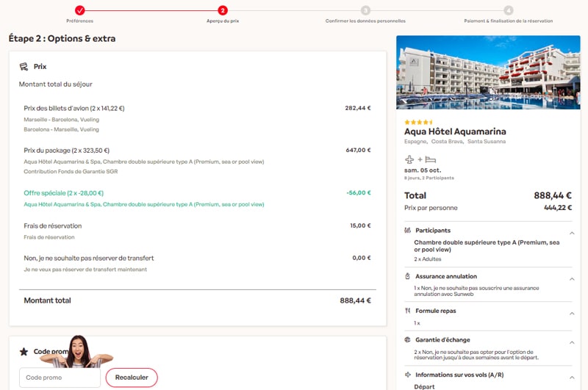The width and height of the screenshot is (588, 390).
Task: Click the Aqua Hôtel Aquamarina title
Action: coord(455,131)
